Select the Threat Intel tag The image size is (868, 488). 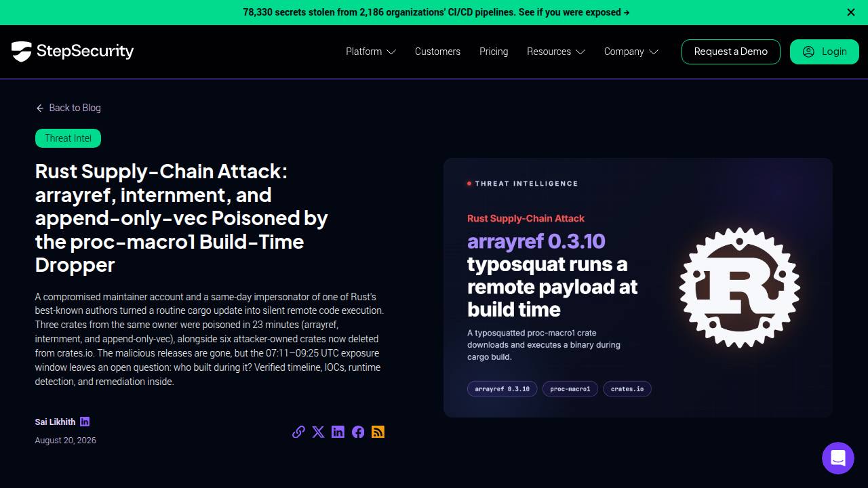point(68,138)
